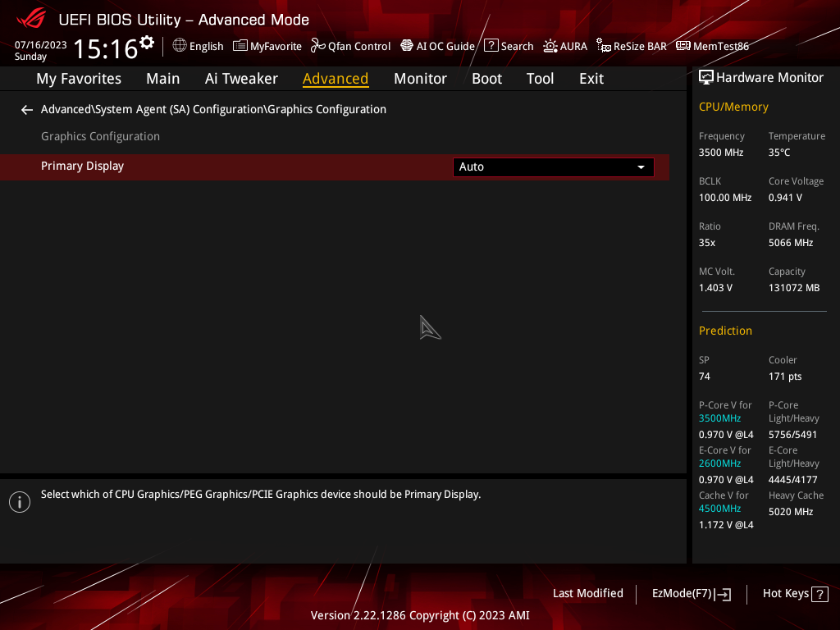Select the Auto value in Primary Display
This screenshot has height=630, width=840.
click(x=472, y=167)
